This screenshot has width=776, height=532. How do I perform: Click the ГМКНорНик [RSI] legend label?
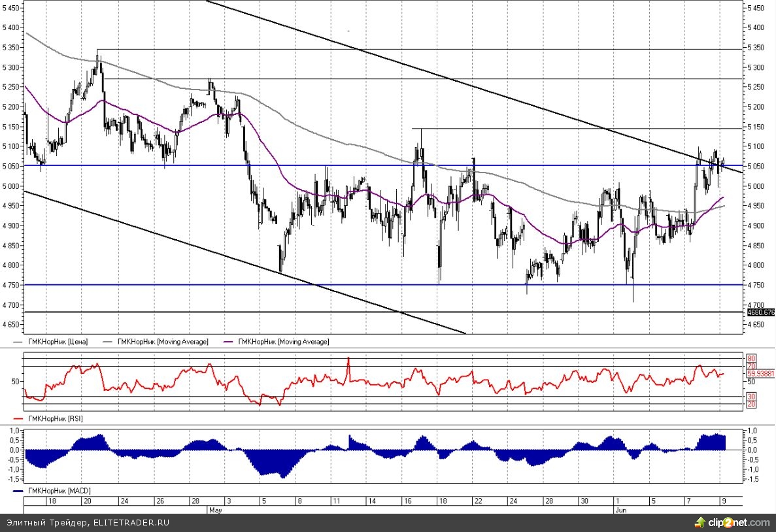pos(55,418)
